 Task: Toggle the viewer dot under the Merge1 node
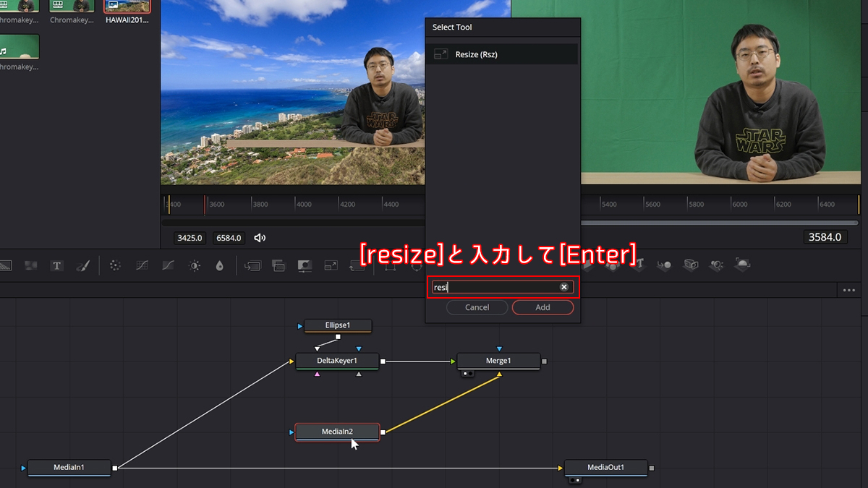pyautogui.click(x=467, y=374)
